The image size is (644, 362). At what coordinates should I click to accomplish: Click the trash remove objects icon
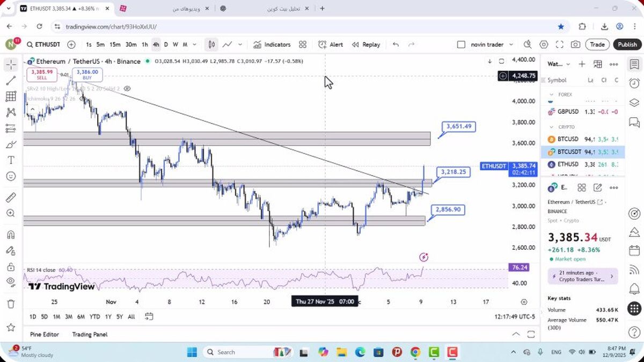[x=11, y=304]
